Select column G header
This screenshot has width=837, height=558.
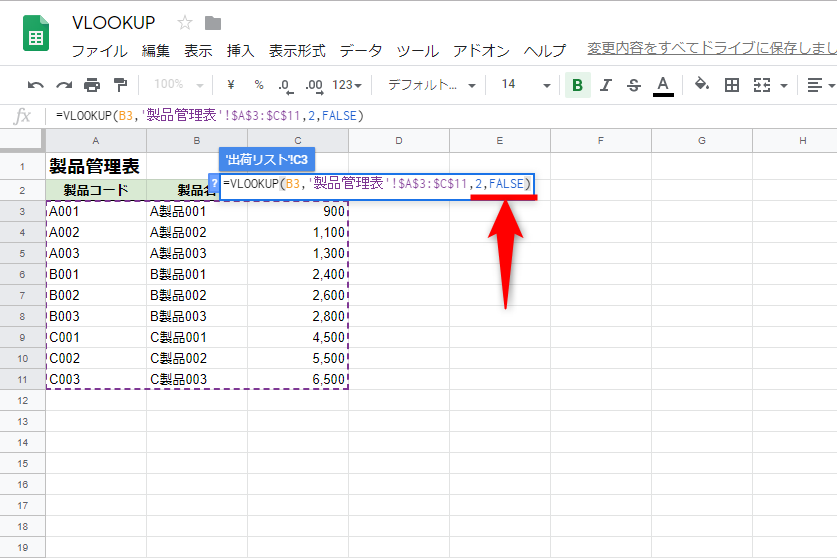pos(701,141)
